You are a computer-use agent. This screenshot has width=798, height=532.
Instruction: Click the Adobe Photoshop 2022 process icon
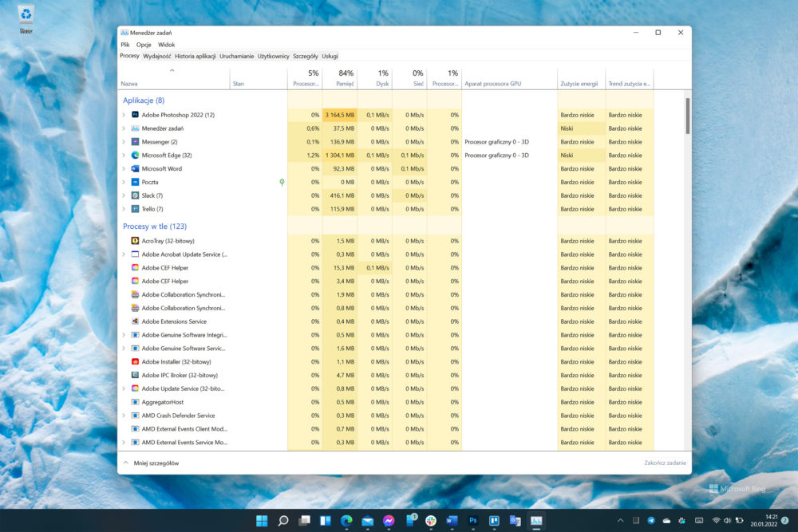pos(135,115)
